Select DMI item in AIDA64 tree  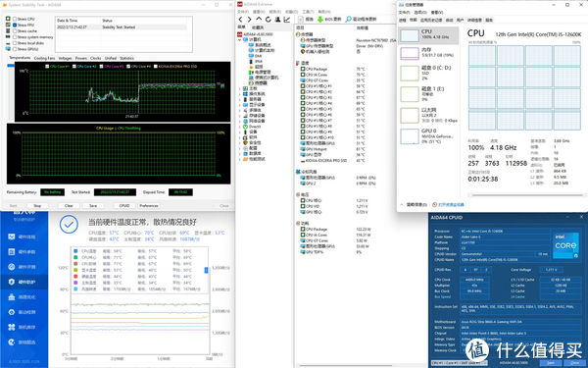click(x=255, y=56)
